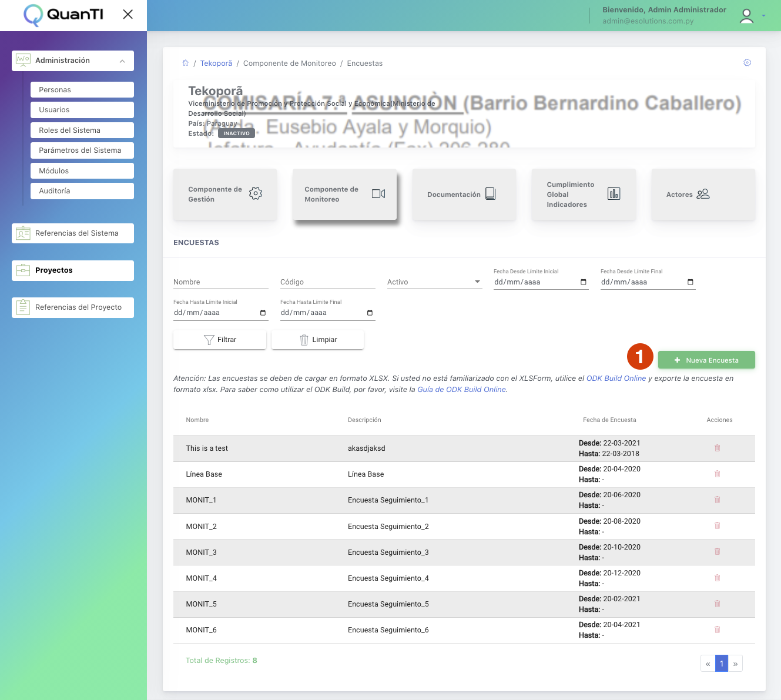Image resolution: width=781 pixels, height=700 pixels.
Task: Open Parámetros del Sistema
Action: [82, 150]
